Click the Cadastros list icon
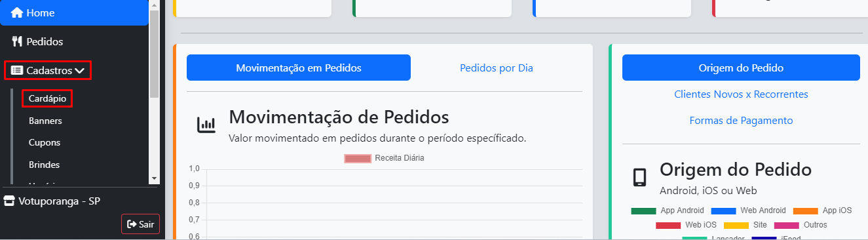Image resolution: width=868 pixels, height=240 pixels. 17,70
